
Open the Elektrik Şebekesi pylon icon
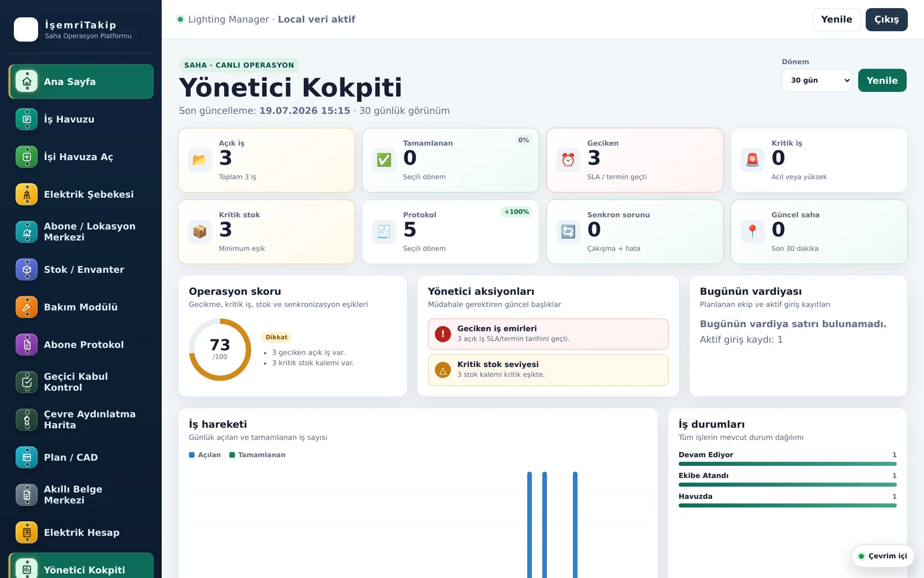click(27, 194)
